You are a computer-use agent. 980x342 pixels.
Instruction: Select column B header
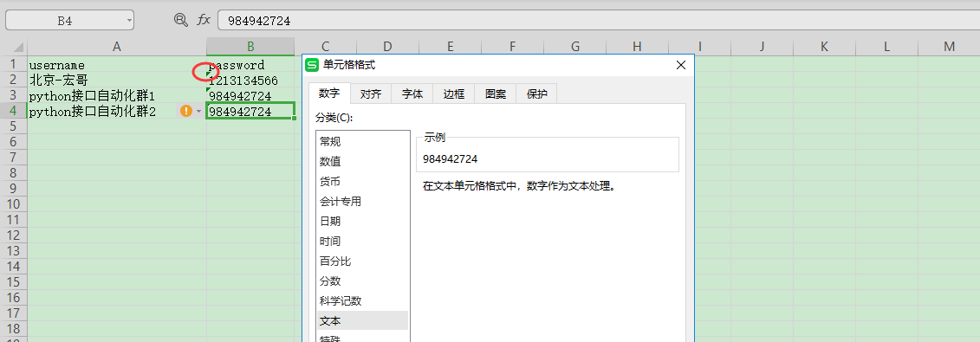[250, 47]
